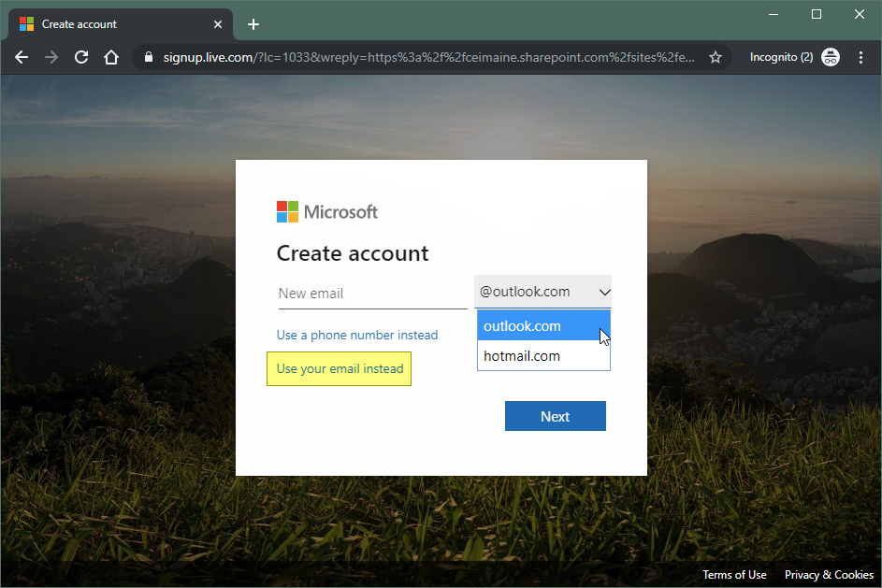Bookmark this page with the star
Screen dimensions: 882x588
[x=715, y=57]
